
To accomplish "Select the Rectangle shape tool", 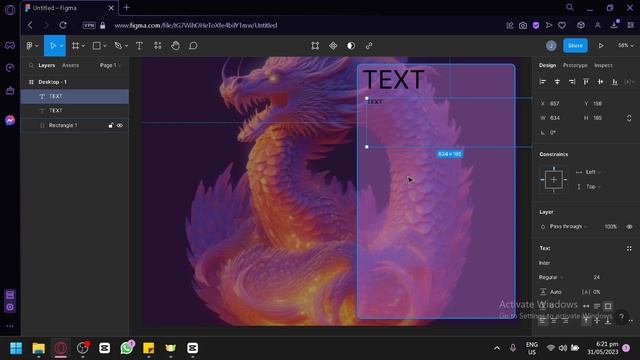I will [x=97, y=46].
